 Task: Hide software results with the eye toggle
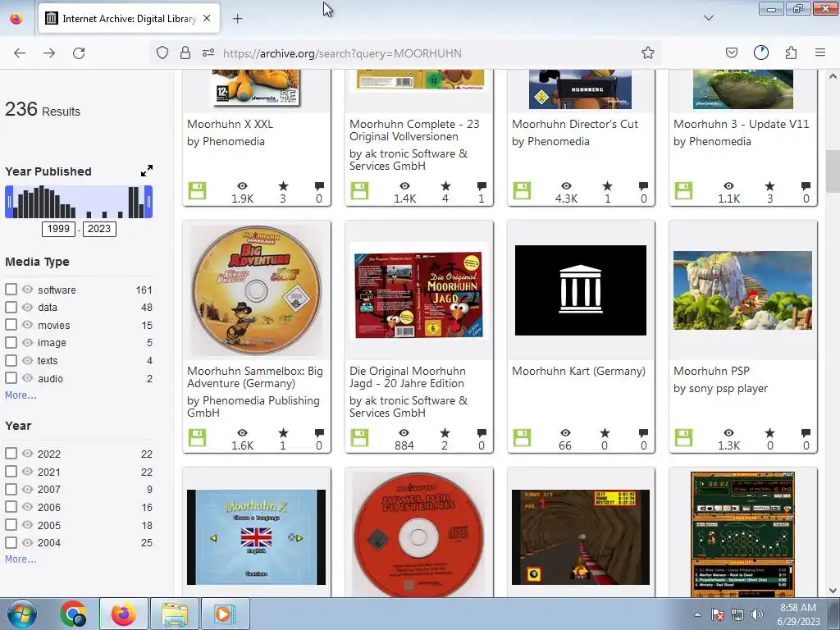pos(27,290)
